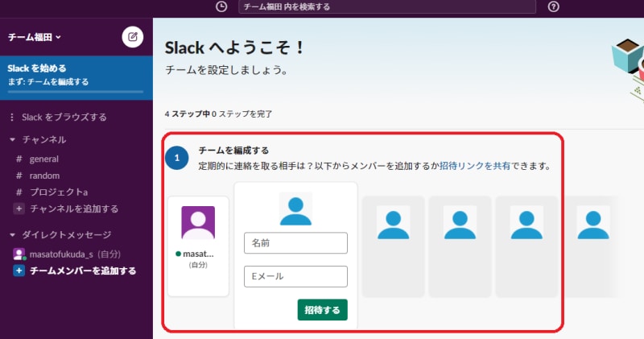
Task: Collapse the ダイレクトメッセージ section
Action: [13, 235]
